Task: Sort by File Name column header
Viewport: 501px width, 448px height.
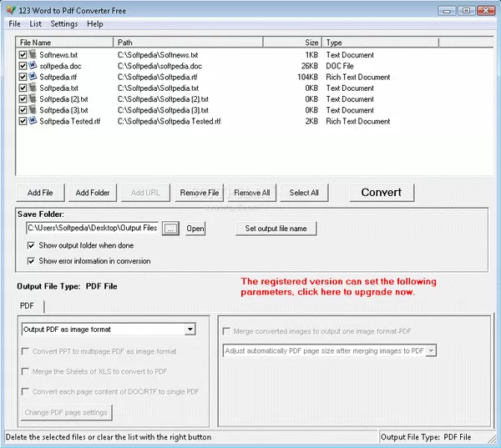Action: (64, 43)
